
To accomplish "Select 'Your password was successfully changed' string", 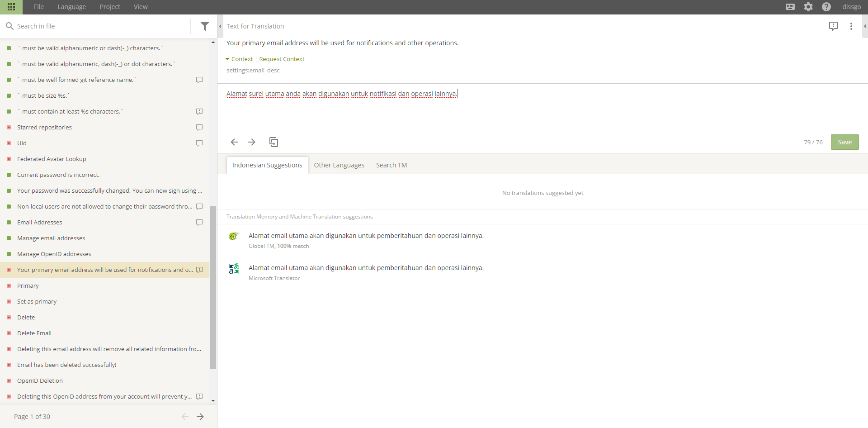I will click(x=104, y=191).
